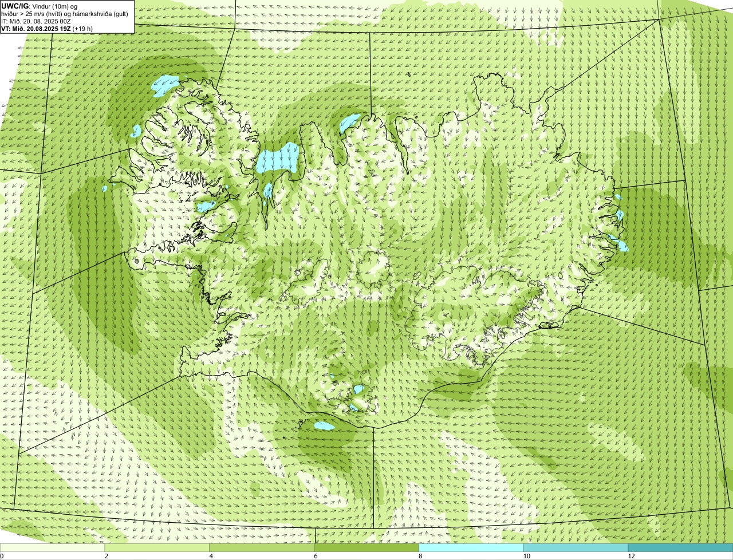
Task: Select the light green 2–4 m/s scale segment
Action: (x=157, y=548)
